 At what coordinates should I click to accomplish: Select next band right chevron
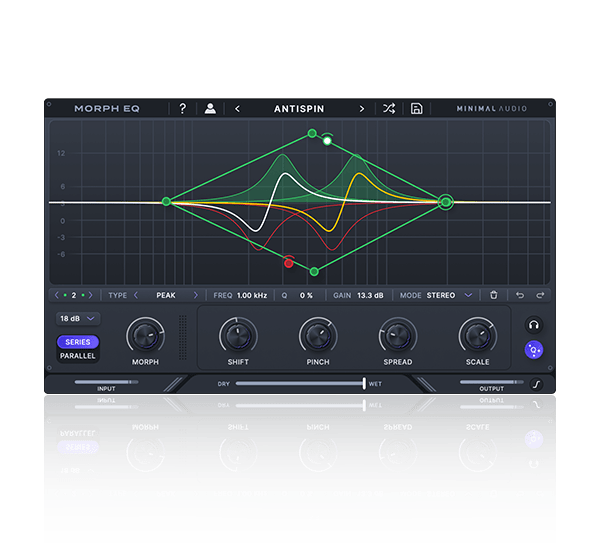pos(90,295)
